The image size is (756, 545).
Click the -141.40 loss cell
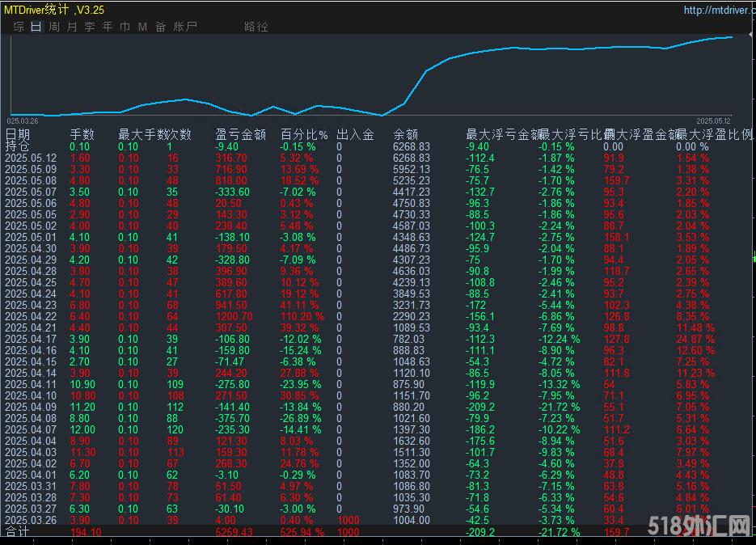pyautogui.click(x=232, y=407)
